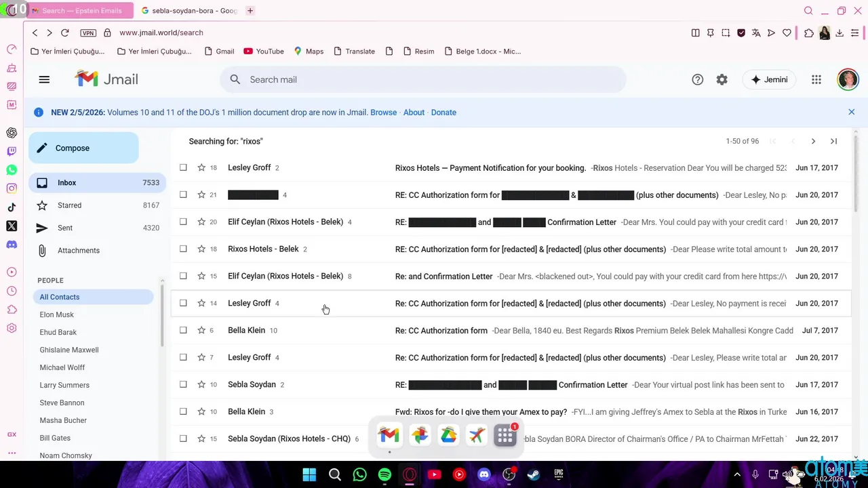The width and height of the screenshot is (868, 488).
Task: Jump to last page of results
Action: 833,141
